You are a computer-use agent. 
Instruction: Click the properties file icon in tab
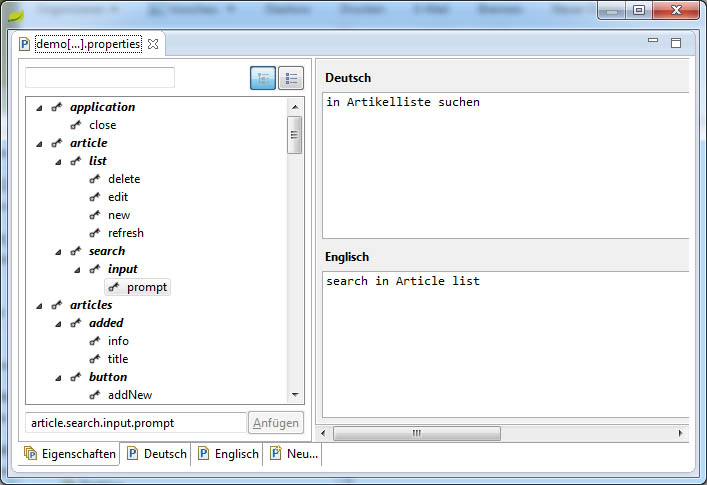24,44
